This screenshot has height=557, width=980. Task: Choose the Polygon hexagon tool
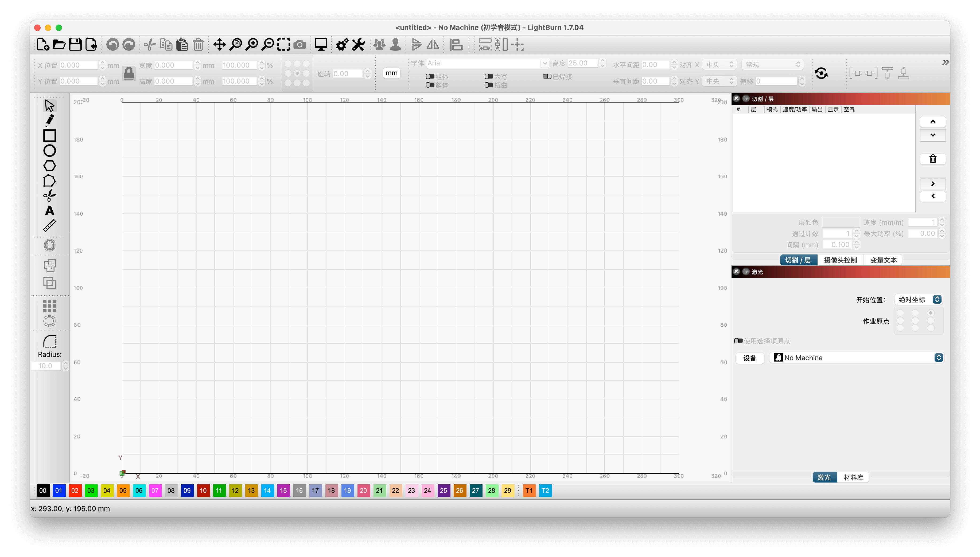click(49, 166)
